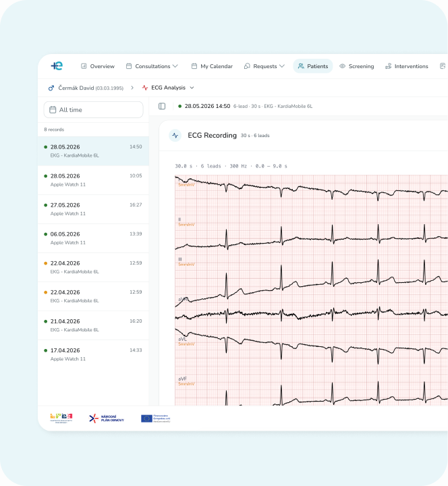Open the ECG Analysis dropdown
Viewport: 448px width, 486px height.
[168, 88]
